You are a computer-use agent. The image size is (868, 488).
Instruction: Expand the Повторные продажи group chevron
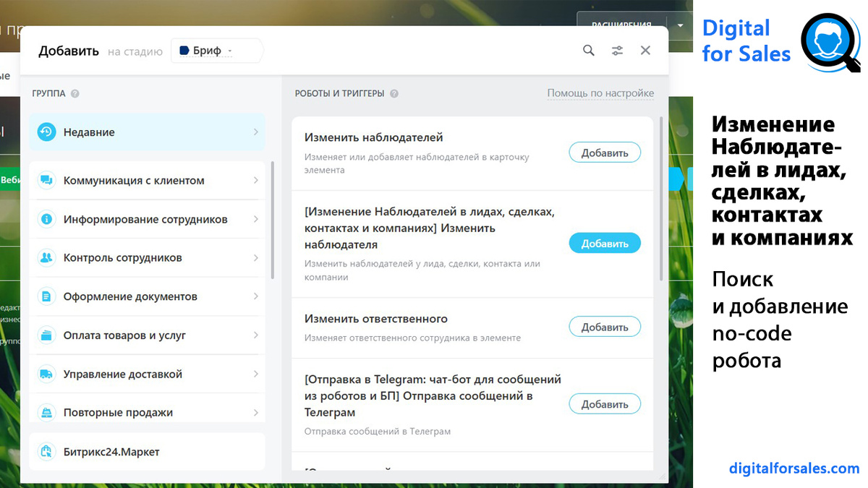tap(257, 412)
